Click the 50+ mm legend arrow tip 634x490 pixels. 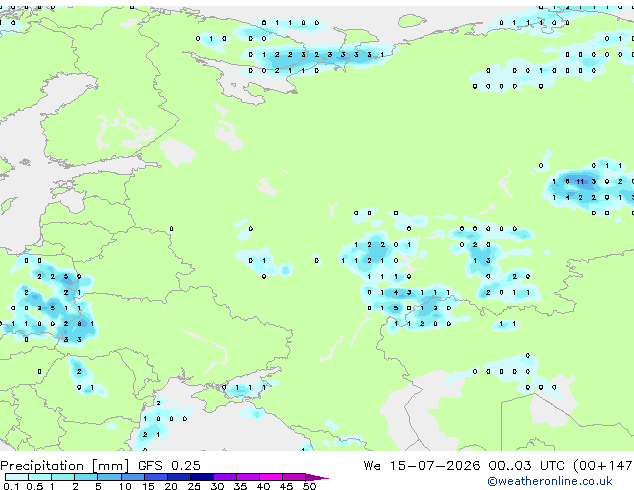[x=317, y=477]
